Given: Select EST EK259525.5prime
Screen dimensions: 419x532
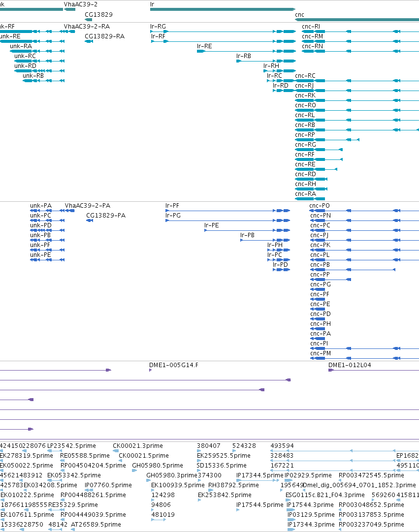Looking at the screenshot, I should [224, 456].
